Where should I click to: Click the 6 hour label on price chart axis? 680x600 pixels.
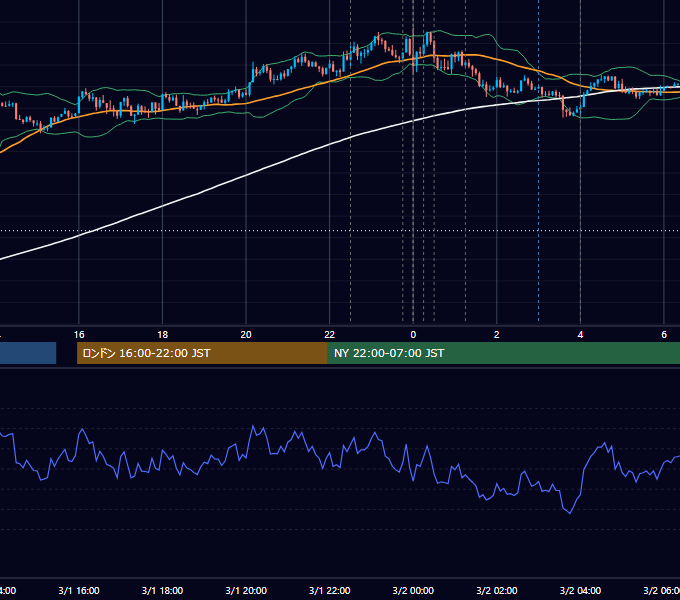click(x=664, y=335)
